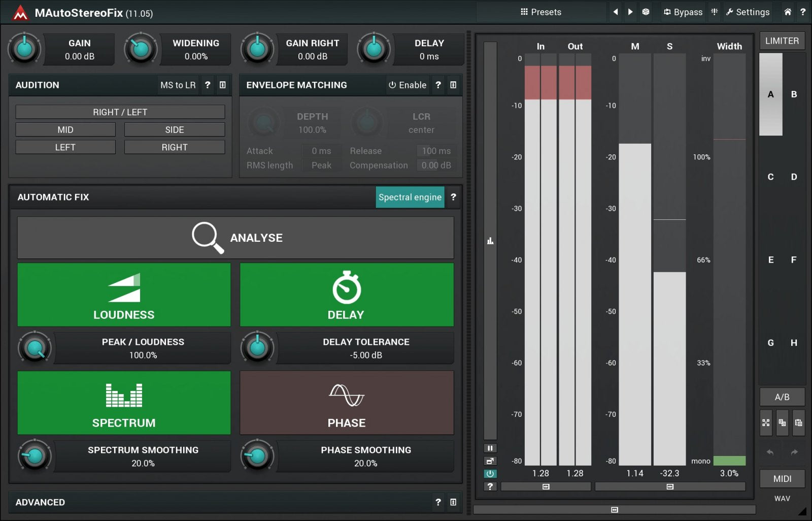Viewport: 812px width, 521px height.
Task: Compare settings with the A/B button
Action: [x=783, y=397]
